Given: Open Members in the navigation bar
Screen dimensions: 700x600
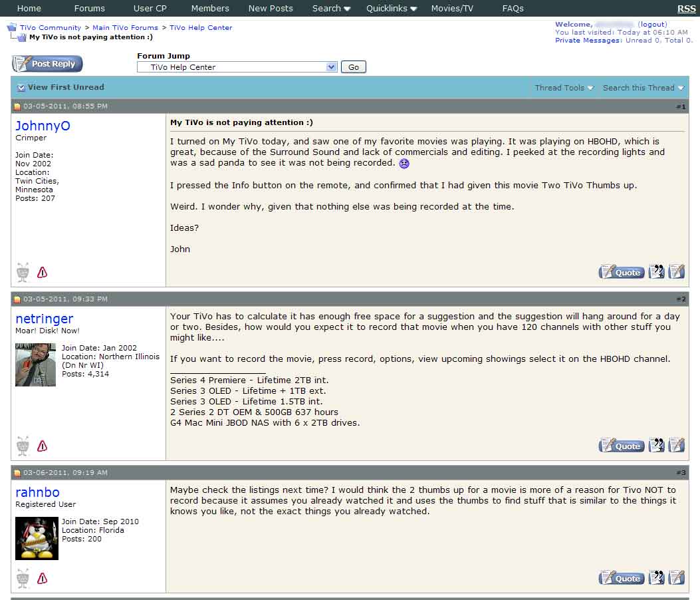Looking at the screenshot, I should point(210,9).
